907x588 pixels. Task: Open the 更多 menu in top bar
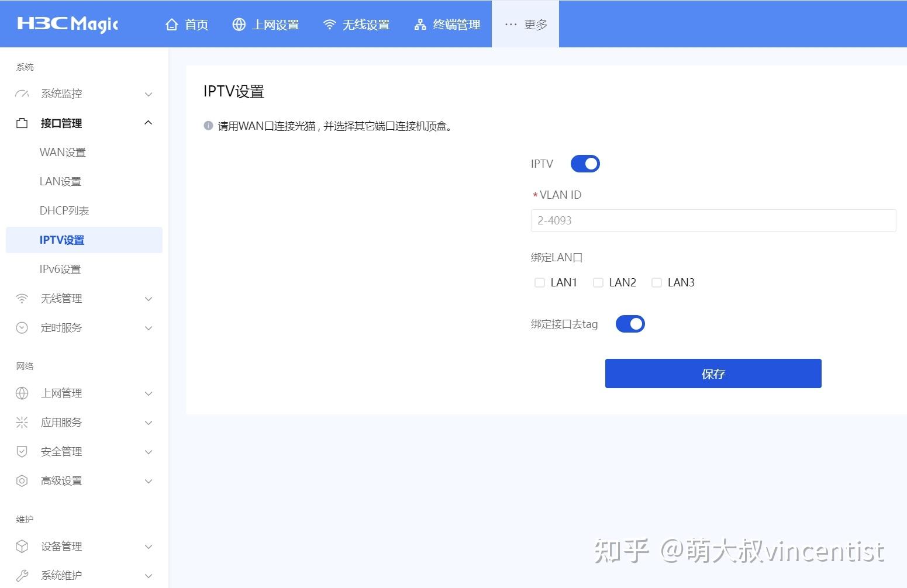point(525,24)
